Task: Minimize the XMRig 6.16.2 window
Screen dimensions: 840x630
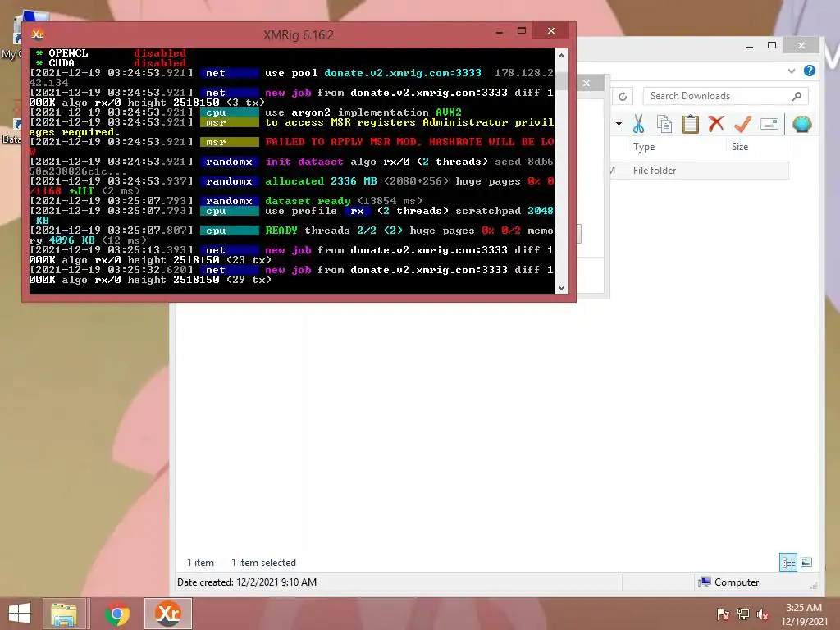Action: [500, 32]
